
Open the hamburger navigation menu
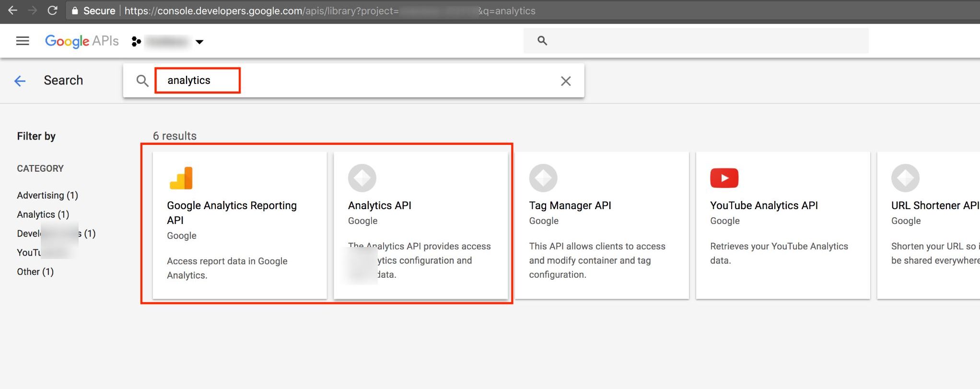[x=23, y=41]
